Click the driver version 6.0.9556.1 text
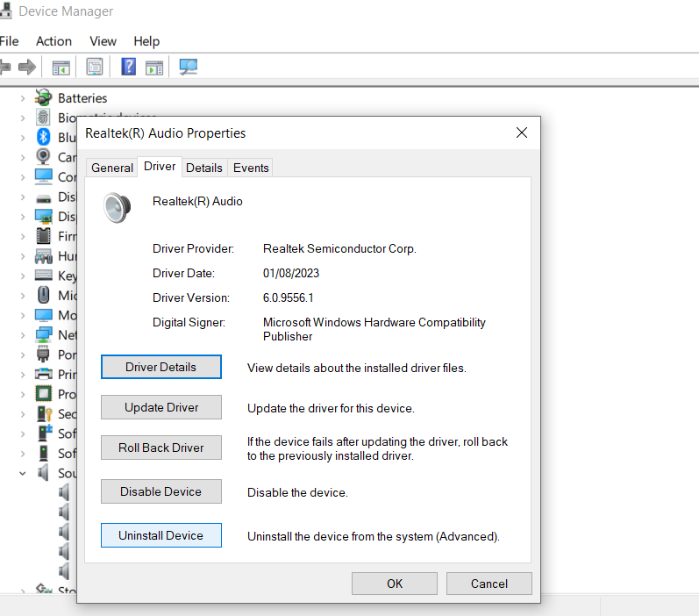 tap(288, 297)
